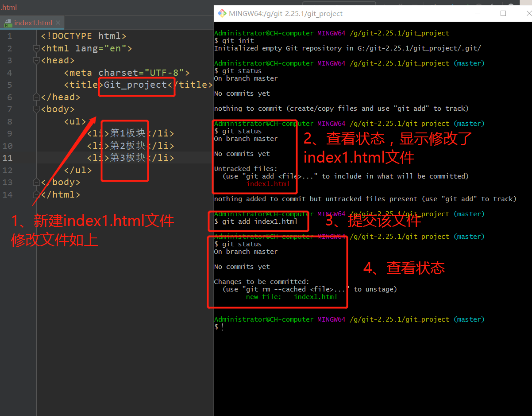
Task: Click the opening ul tag
Action: (x=75, y=121)
